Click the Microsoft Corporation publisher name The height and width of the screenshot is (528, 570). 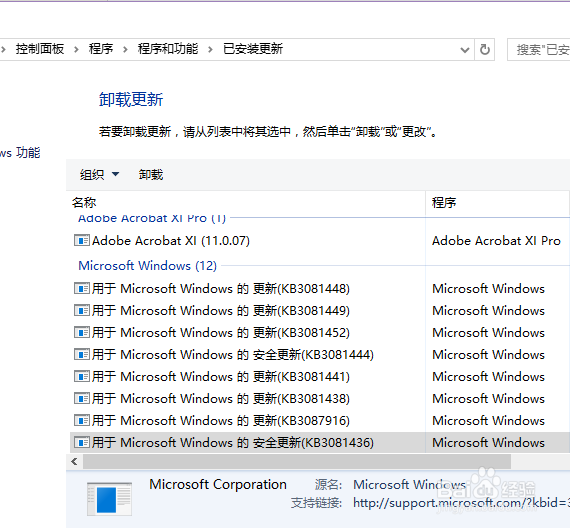coord(218,484)
